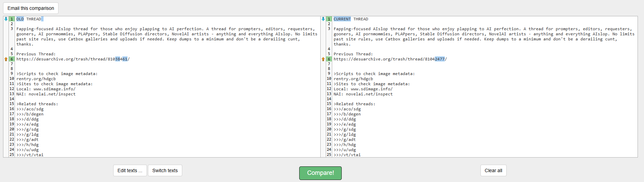This screenshot has height=182, width=644.
Task: Clear all text with Clear all button
Action: click(493, 170)
